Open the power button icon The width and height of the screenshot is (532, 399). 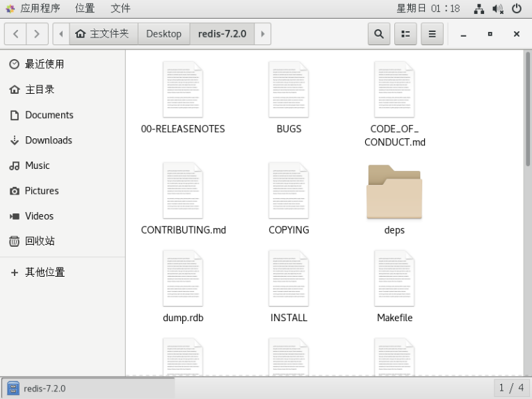517,8
